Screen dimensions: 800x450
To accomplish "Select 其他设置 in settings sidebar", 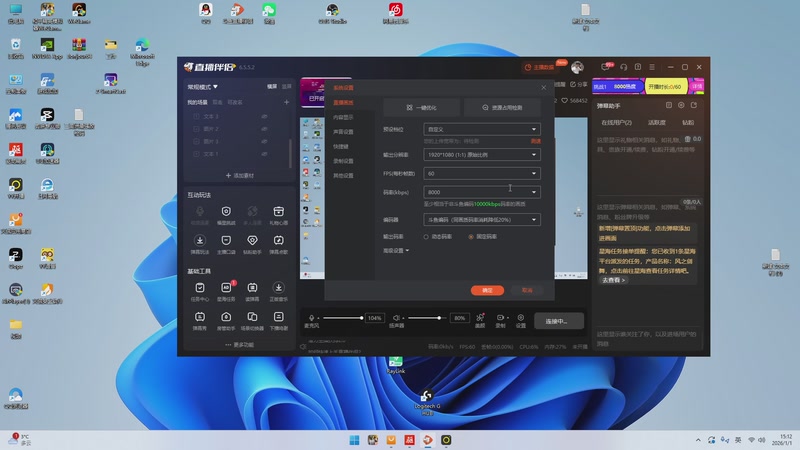I will (x=343, y=176).
